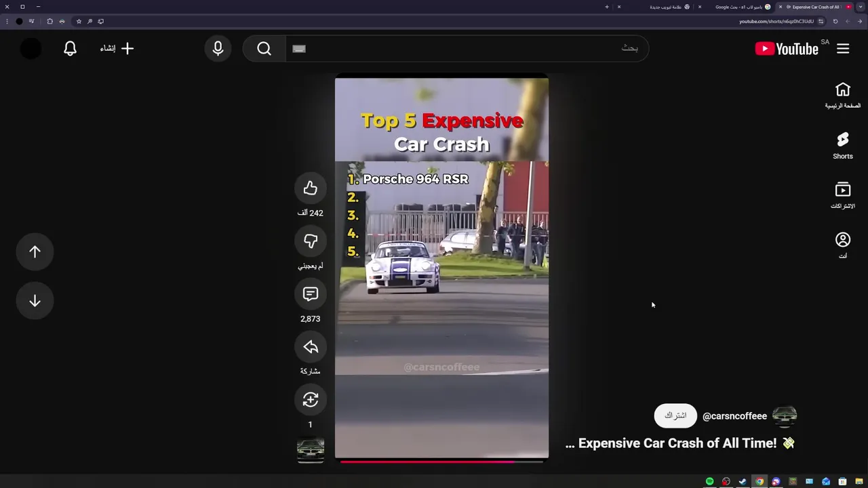Open the hamburger guide menu
The height and width of the screenshot is (488, 868).
tap(843, 48)
